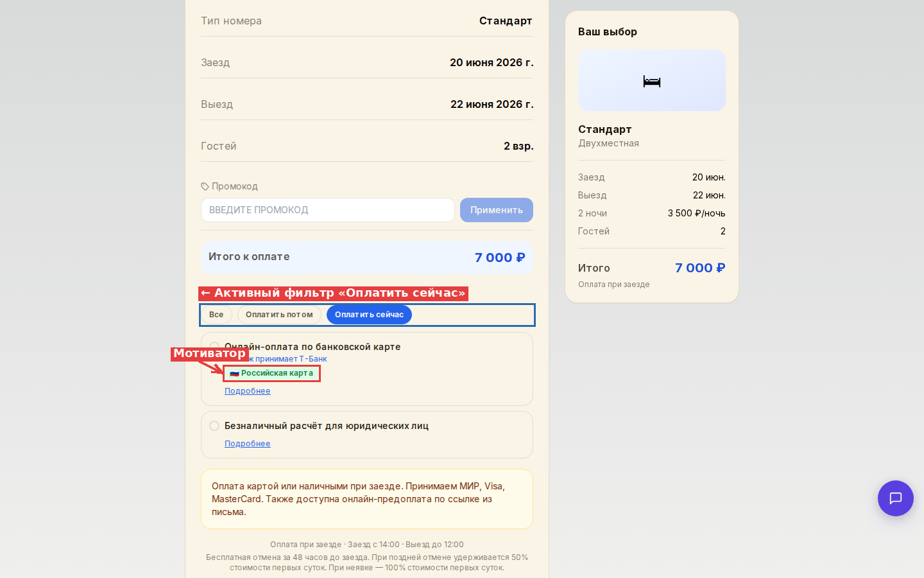Click the guests value '2 взр.'
The height and width of the screenshot is (578, 924).
(518, 146)
